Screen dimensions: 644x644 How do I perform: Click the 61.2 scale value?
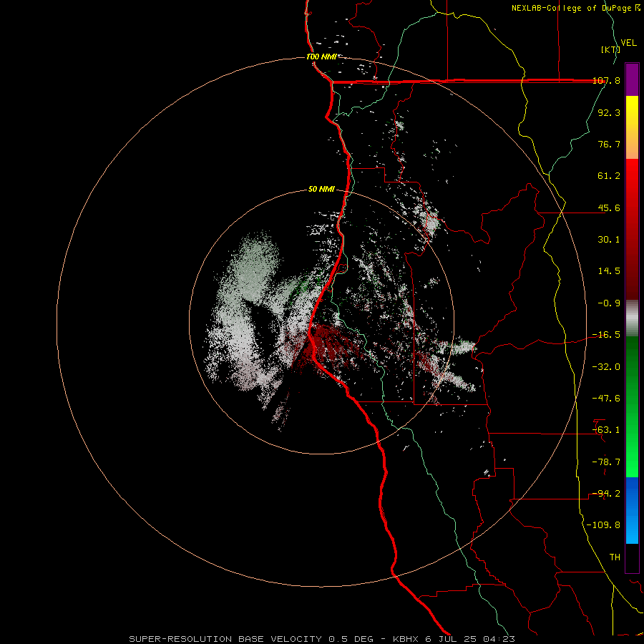(x=609, y=176)
